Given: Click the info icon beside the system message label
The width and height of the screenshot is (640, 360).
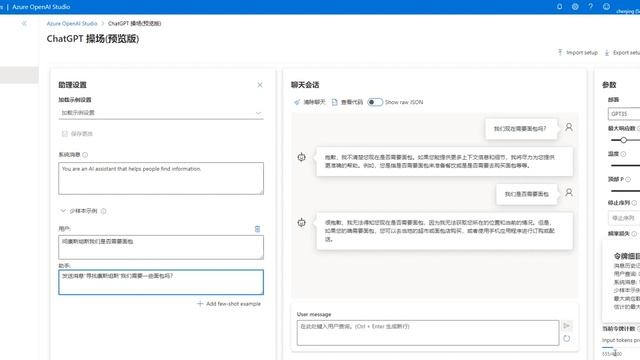Looking at the screenshot, I should pyautogui.click(x=85, y=155).
